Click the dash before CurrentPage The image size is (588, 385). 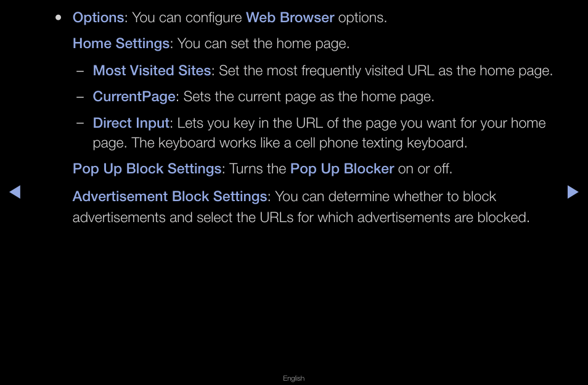(x=80, y=97)
